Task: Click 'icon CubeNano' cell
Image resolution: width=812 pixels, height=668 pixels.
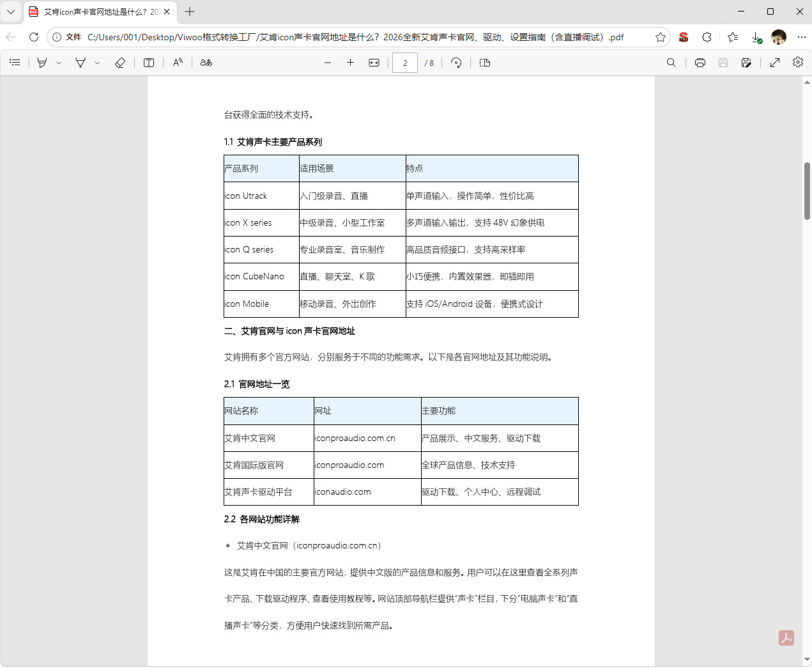Action: 261,276
